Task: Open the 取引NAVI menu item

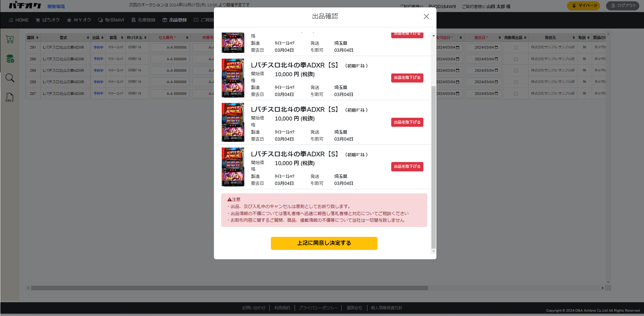Action: [111, 20]
